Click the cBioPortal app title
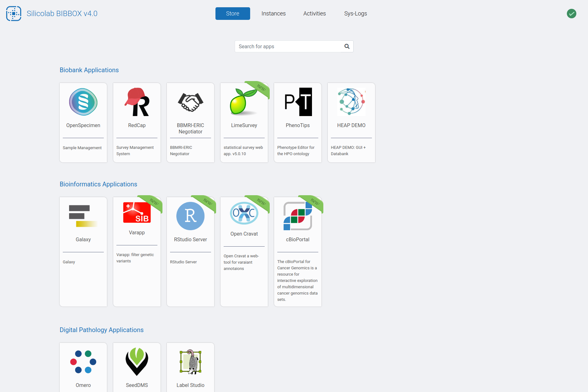Image resolution: width=588 pixels, height=392 pixels. click(x=298, y=239)
